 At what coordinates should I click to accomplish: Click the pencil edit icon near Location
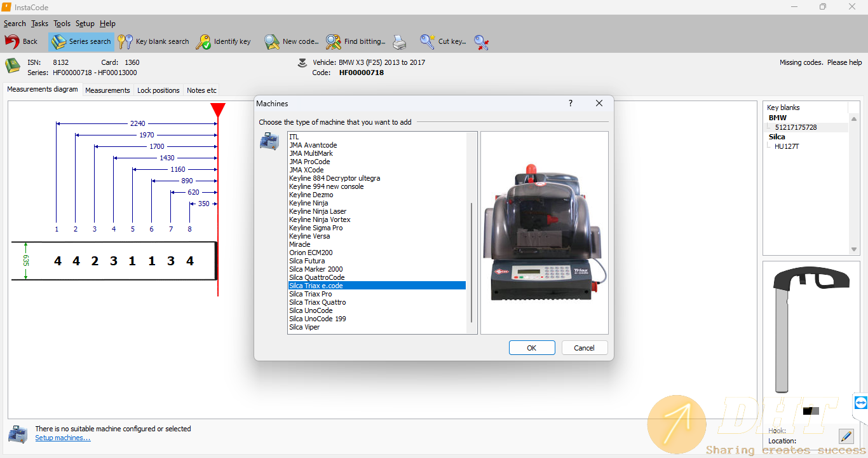pos(846,436)
